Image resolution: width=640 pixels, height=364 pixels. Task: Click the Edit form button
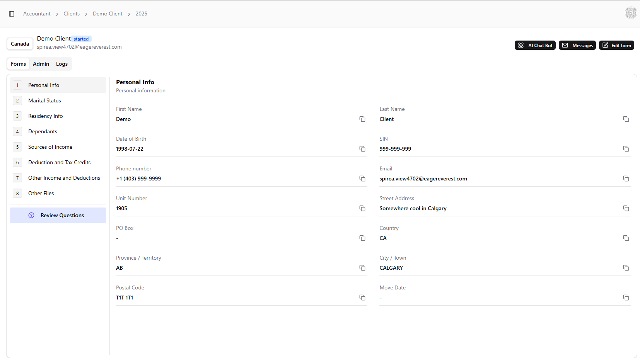[x=616, y=45]
